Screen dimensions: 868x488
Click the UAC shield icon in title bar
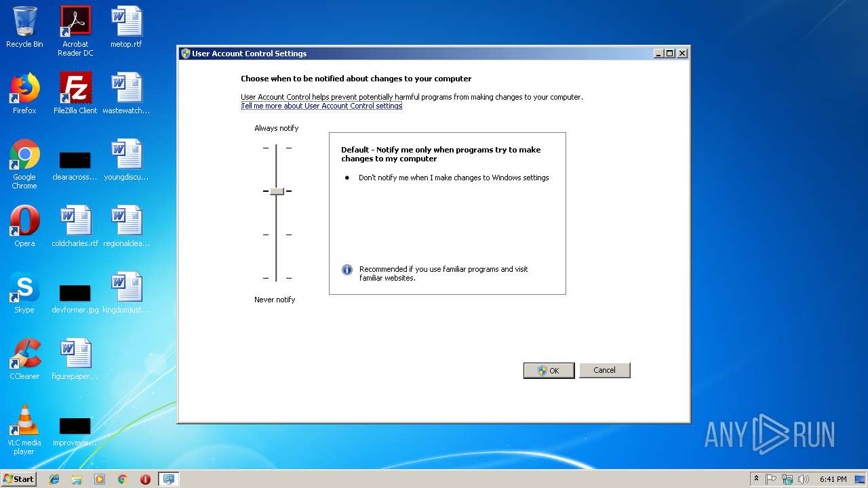coord(185,54)
